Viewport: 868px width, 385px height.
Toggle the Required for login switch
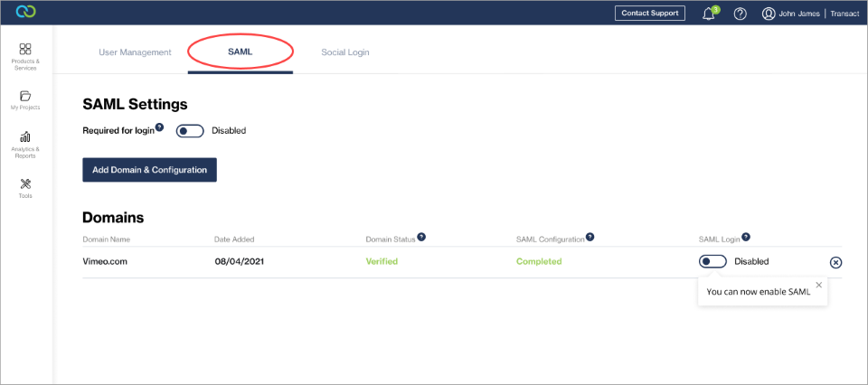[x=190, y=131]
